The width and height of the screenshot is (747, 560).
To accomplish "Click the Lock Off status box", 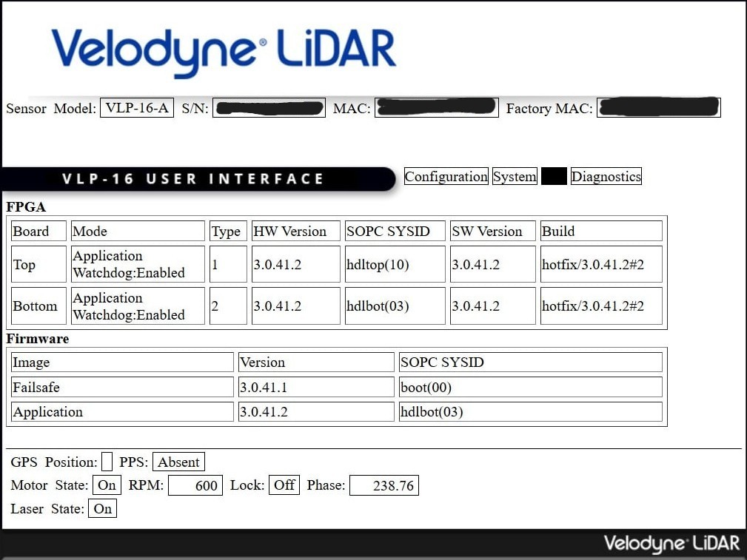I will (284, 485).
